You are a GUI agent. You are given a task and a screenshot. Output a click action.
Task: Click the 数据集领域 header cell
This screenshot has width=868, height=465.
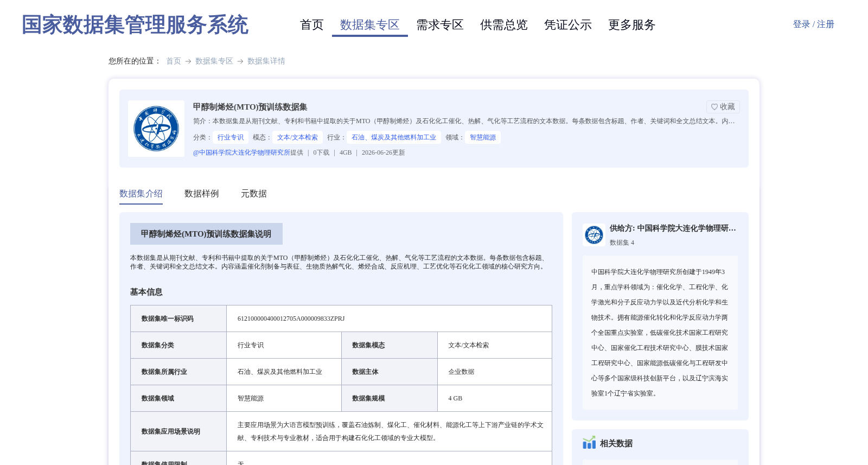[178, 398]
